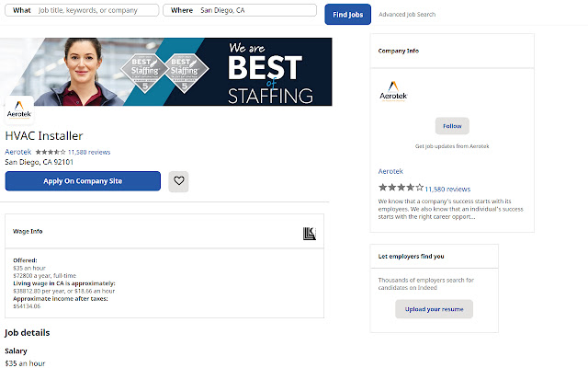Open Aerotek link under job title
The width and height of the screenshot is (588, 368).
(x=18, y=152)
